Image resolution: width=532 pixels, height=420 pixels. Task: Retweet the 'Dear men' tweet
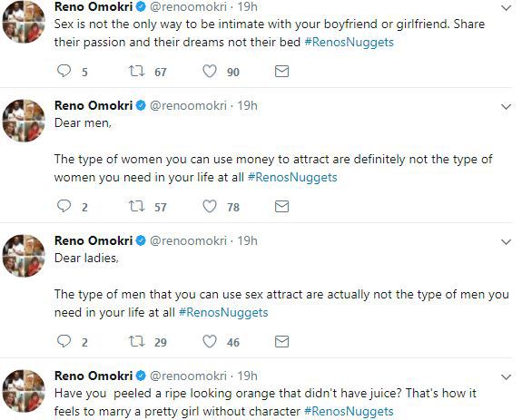pyautogui.click(x=136, y=206)
